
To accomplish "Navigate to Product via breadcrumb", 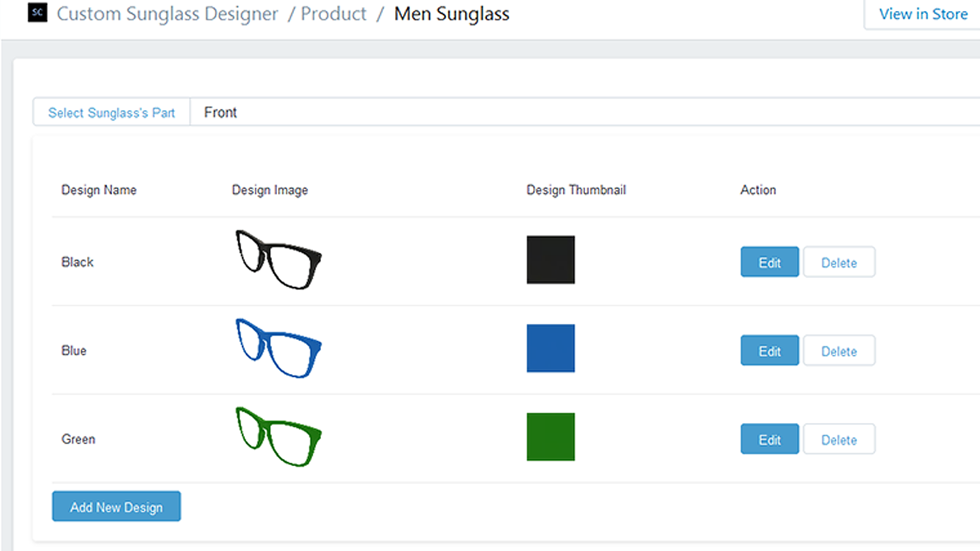I will click(333, 13).
